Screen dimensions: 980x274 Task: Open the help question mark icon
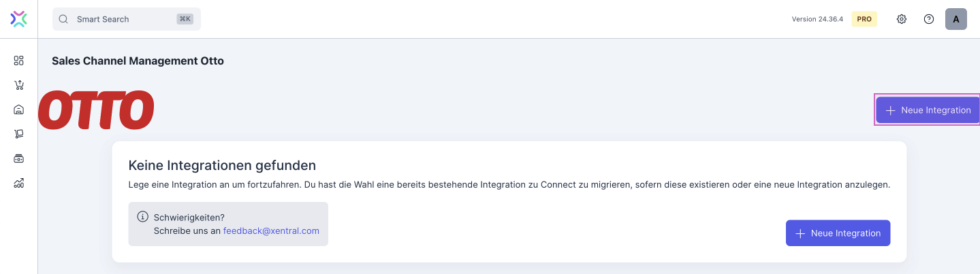929,19
